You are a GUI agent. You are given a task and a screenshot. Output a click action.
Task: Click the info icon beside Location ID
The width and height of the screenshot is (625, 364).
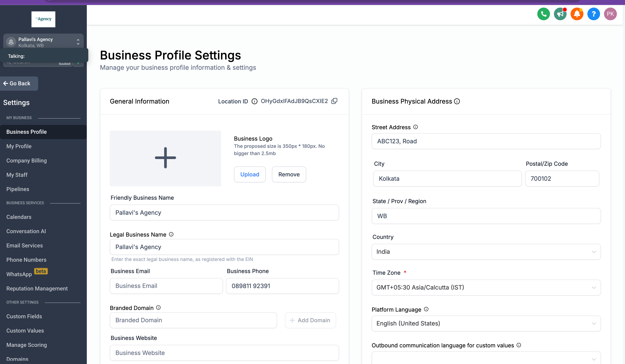254,101
